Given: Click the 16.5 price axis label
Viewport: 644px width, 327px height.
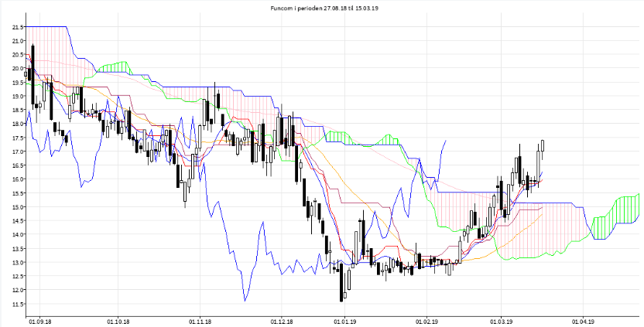Looking at the screenshot, I should click(x=17, y=165).
